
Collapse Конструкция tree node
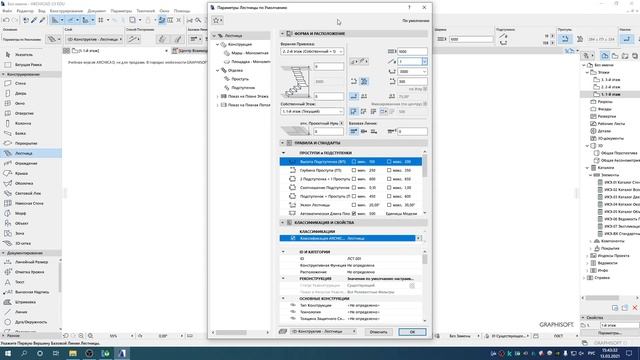tap(218, 44)
